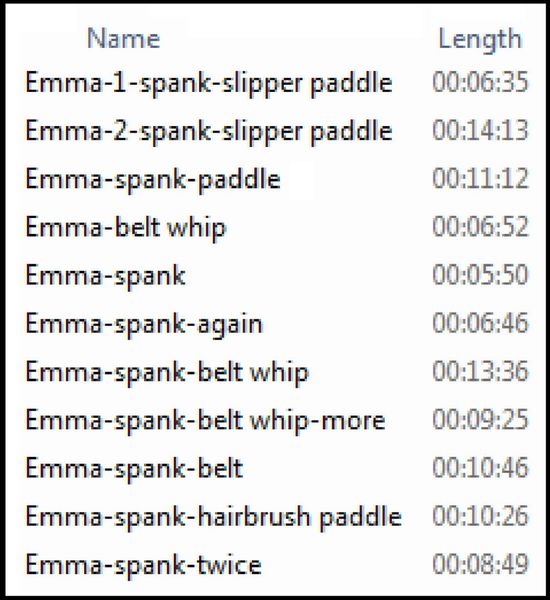Image resolution: width=550 pixels, height=600 pixels.
Task: Select the file named Emma-spank
Action: coord(106,276)
